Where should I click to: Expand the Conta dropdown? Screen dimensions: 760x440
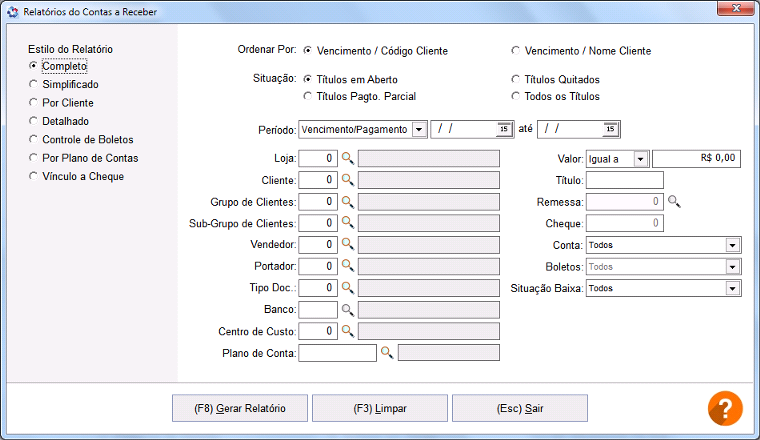[x=732, y=245]
